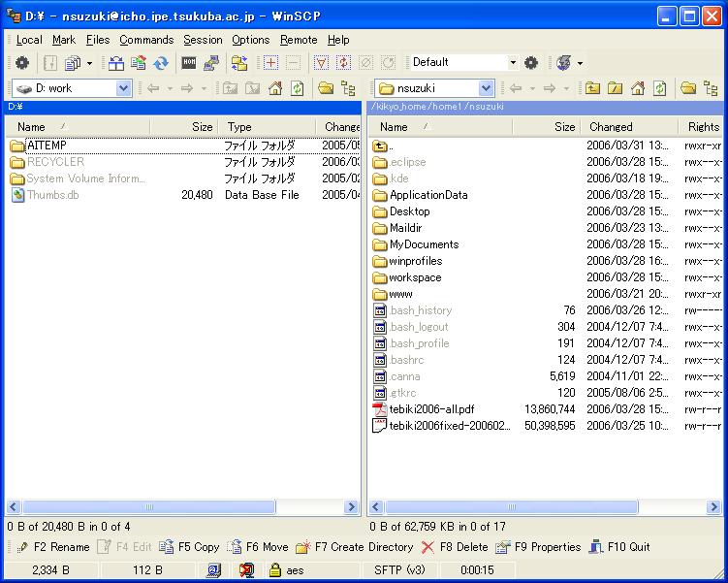The height and width of the screenshot is (583, 728).
Task: Open the Commands menu
Action: [x=146, y=40]
